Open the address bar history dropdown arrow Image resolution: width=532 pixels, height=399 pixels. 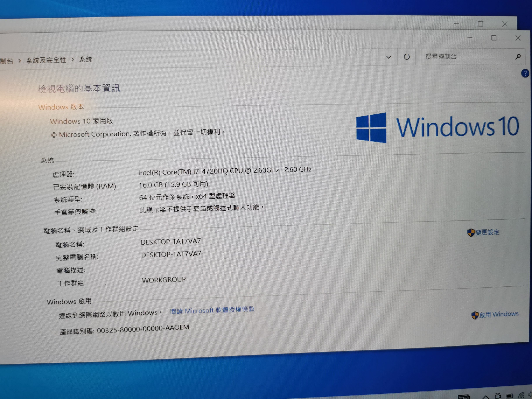[x=389, y=57]
